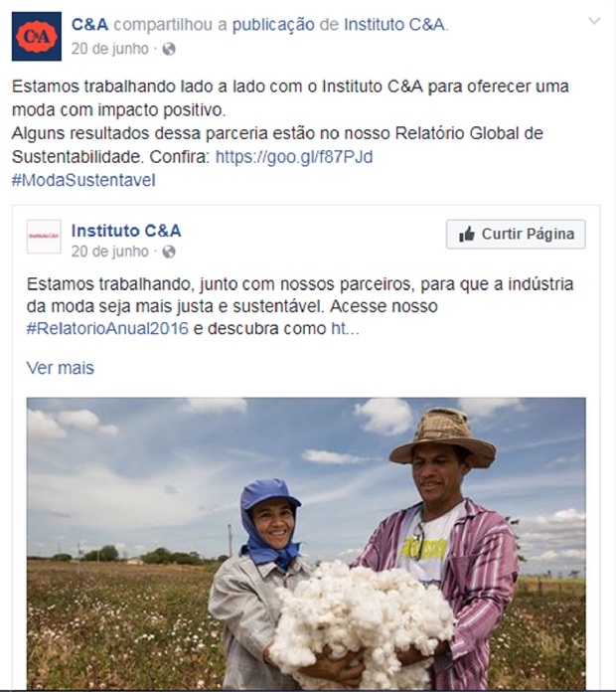Viewport: 616px width, 692px height.
Task: Click the shared post body text
Action: (x=300, y=306)
